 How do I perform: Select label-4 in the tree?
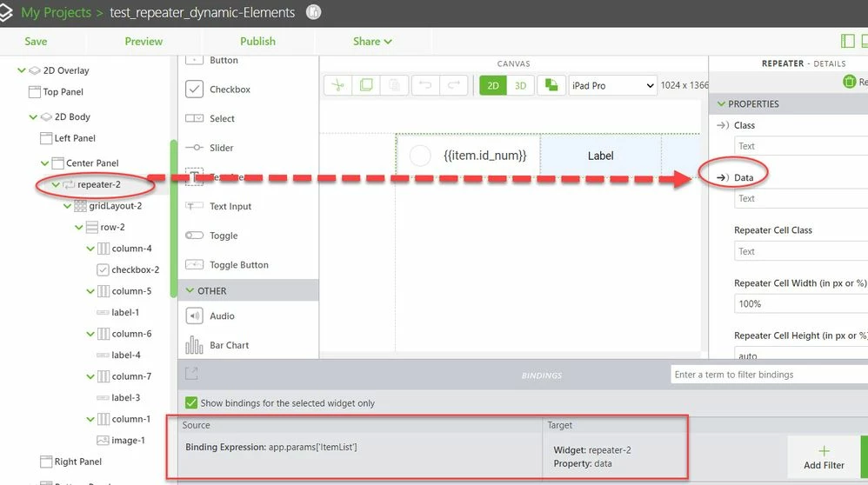click(125, 355)
